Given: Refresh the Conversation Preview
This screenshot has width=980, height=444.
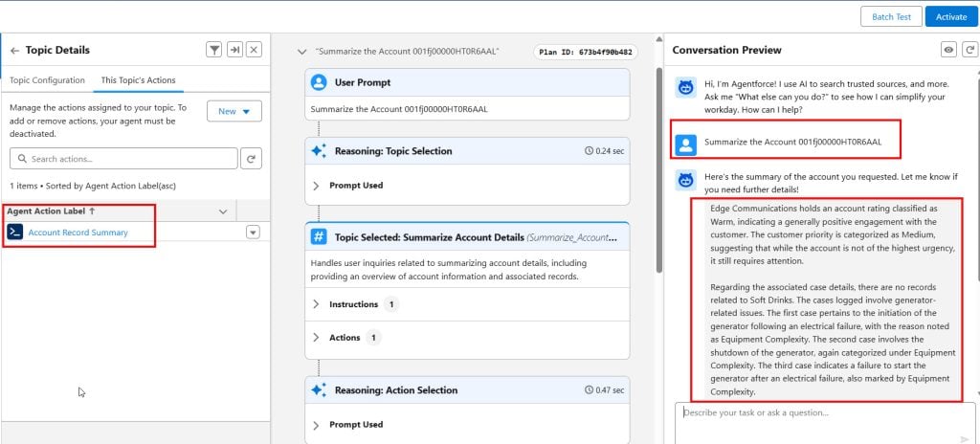Looking at the screenshot, I should [x=969, y=50].
